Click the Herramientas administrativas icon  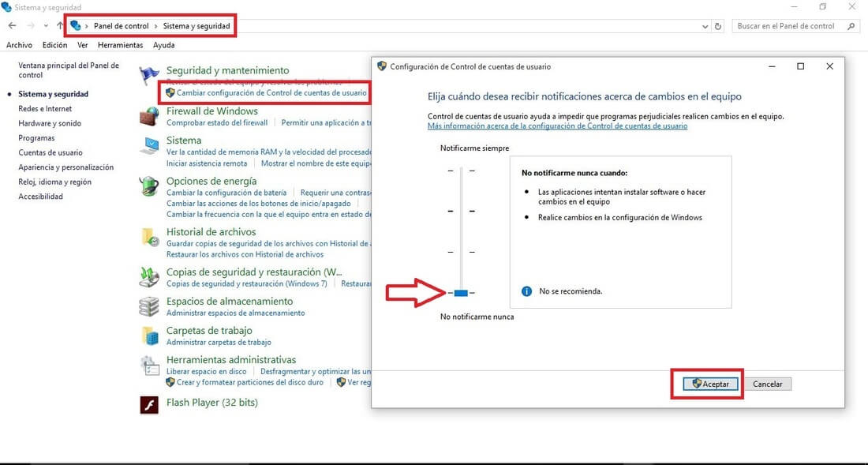pyautogui.click(x=149, y=365)
